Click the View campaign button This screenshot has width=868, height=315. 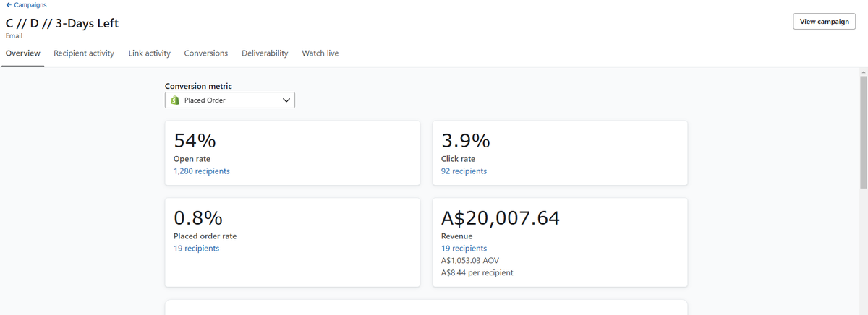point(824,22)
